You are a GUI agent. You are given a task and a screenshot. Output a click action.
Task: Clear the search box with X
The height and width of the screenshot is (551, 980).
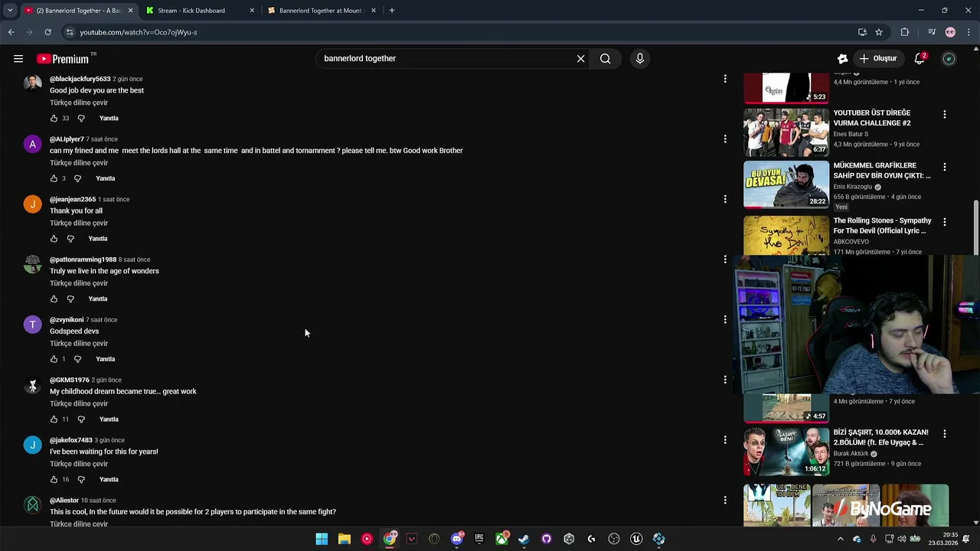point(580,58)
